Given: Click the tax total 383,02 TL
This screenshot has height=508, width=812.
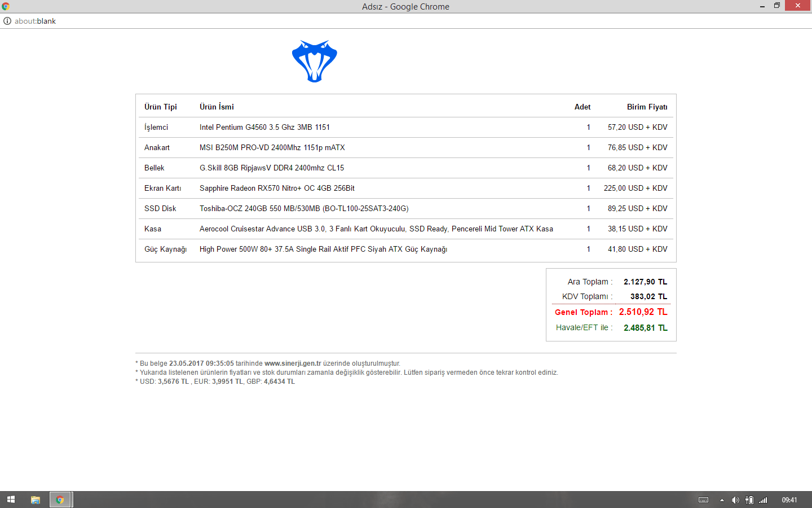Looking at the screenshot, I should pos(648,296).
